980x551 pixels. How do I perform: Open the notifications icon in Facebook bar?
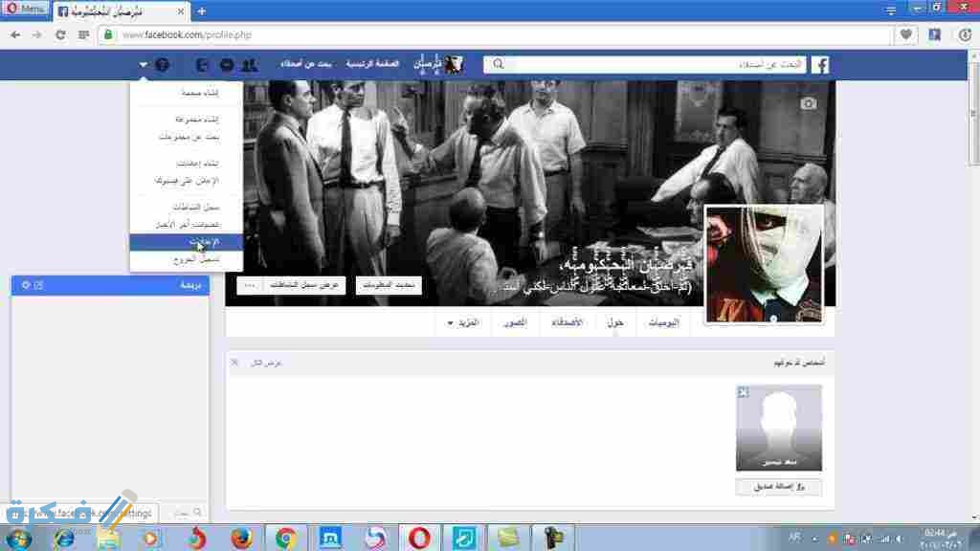[x=202, y=65]
